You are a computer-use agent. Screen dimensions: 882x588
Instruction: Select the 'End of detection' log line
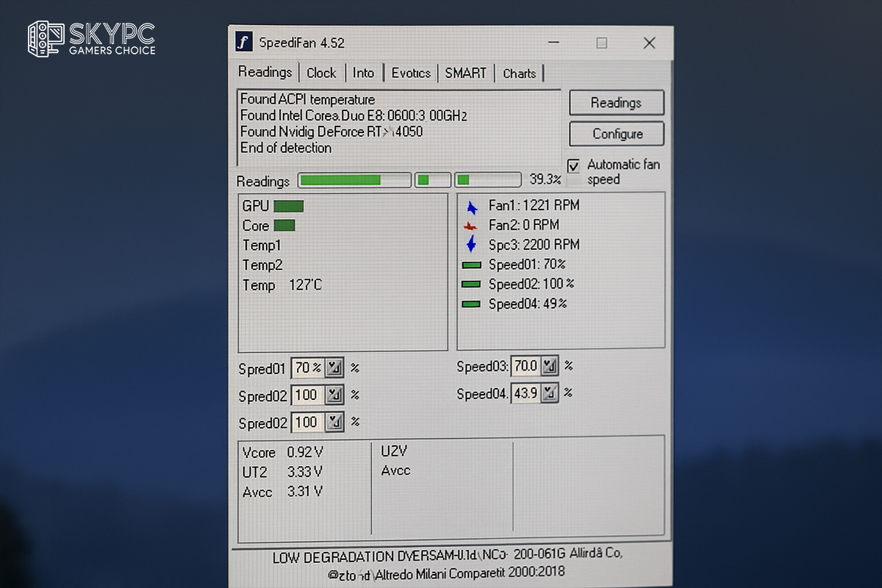[286, 148]
